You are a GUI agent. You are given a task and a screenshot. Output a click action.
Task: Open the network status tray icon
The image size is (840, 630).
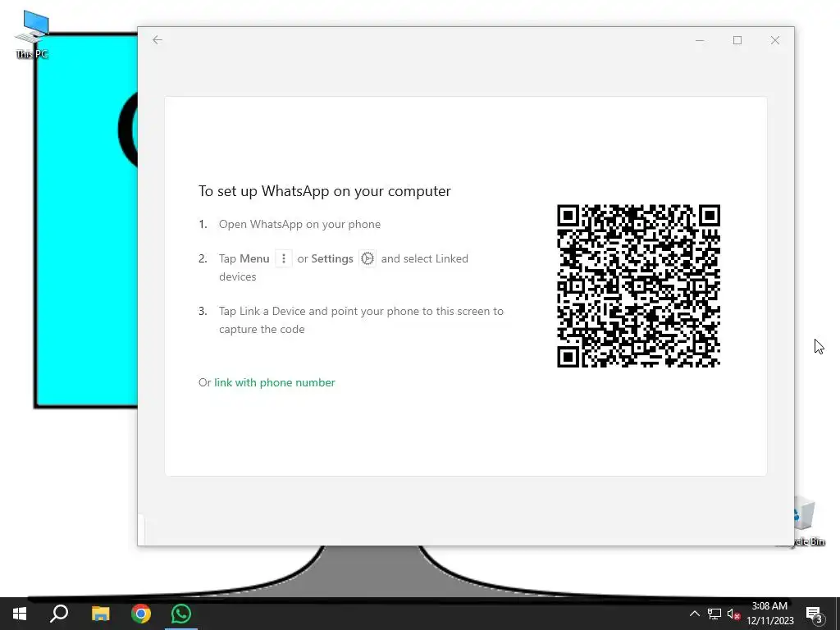click(x=714, y=614)
